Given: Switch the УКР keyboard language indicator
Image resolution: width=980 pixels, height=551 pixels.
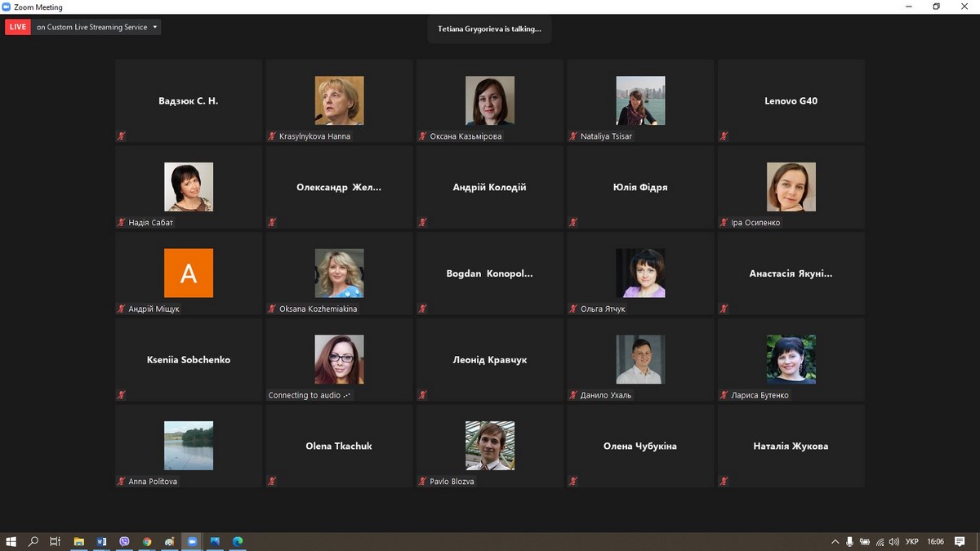Looking at the screenshot, I should click(x=912, y=541).
